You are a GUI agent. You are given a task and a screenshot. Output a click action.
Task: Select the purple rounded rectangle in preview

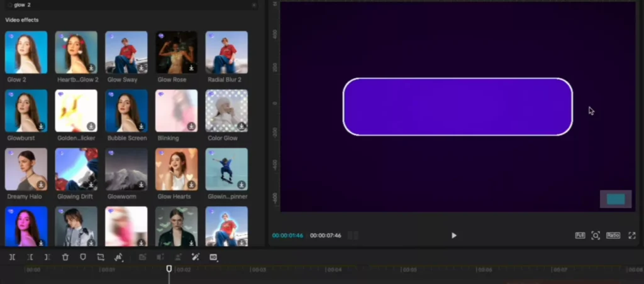(x=457, y=107)
